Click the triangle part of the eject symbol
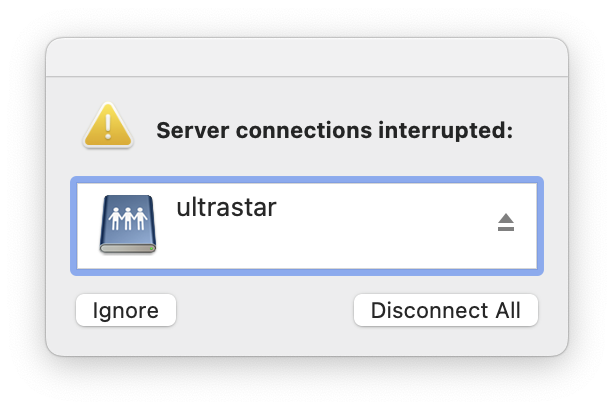This screenshot has height=410, width=614. (x=506, y=219)
